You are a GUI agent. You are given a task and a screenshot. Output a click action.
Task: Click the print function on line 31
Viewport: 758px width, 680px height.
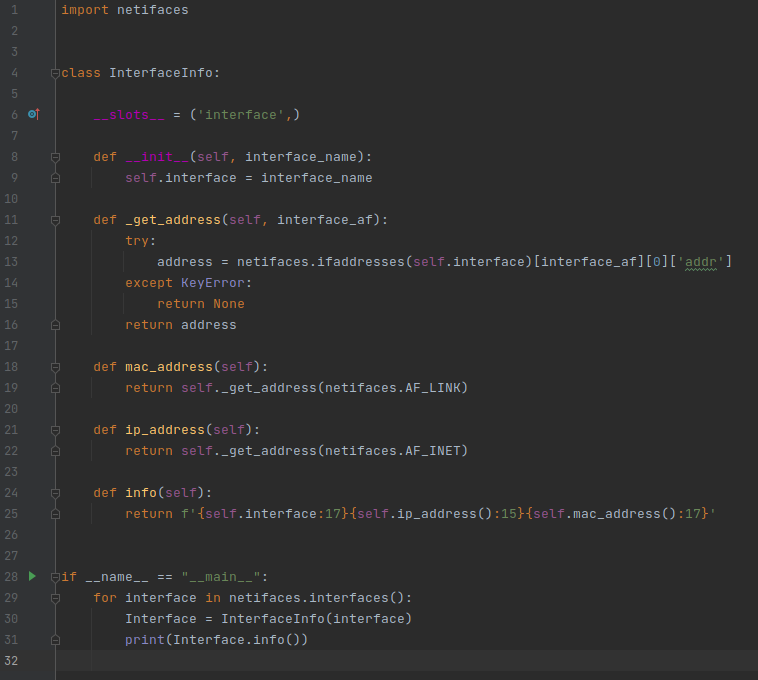[x=145, y=639]
